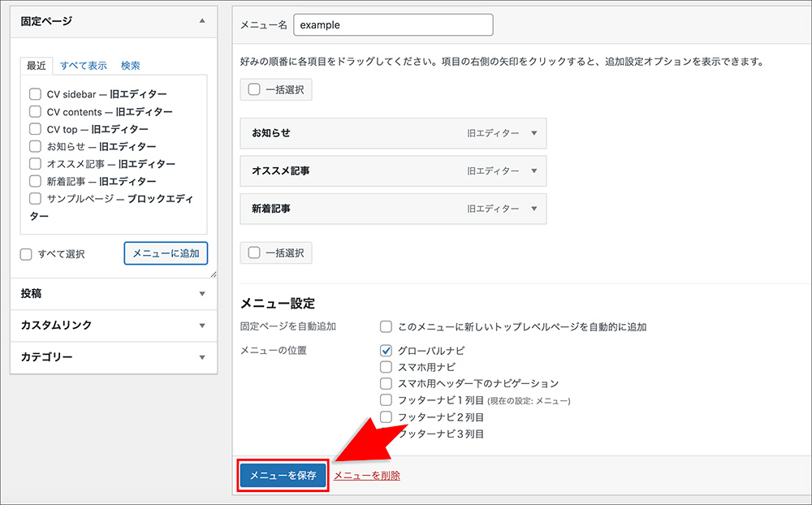
Task: Click the メニューを削除 link
Action: [367, 476]
